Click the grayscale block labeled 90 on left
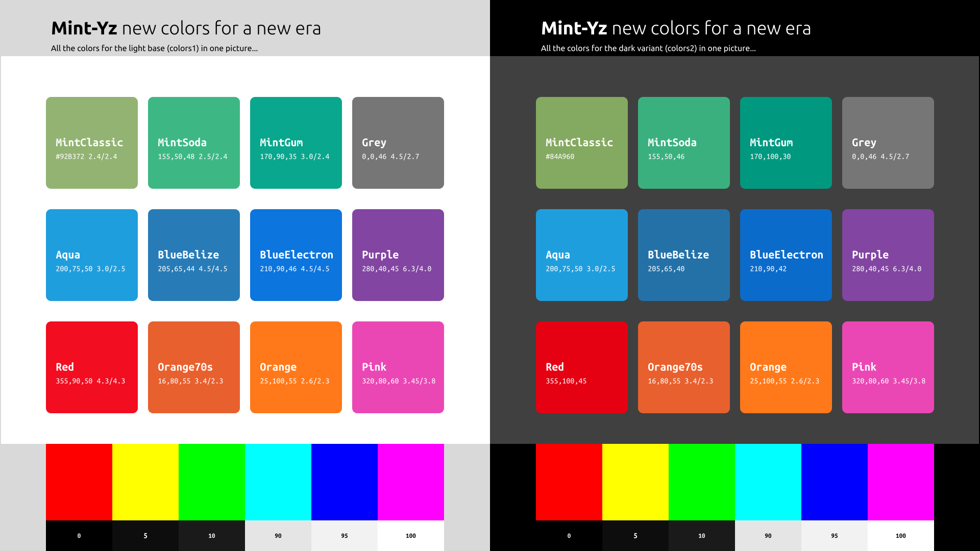 click(x=278, y=536)
